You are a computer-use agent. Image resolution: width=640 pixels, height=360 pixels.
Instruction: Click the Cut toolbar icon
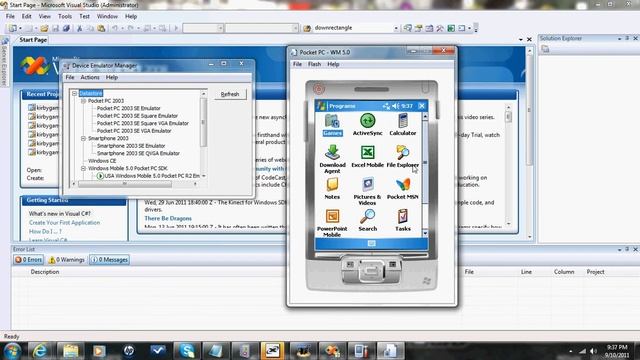tap(80, 28)
